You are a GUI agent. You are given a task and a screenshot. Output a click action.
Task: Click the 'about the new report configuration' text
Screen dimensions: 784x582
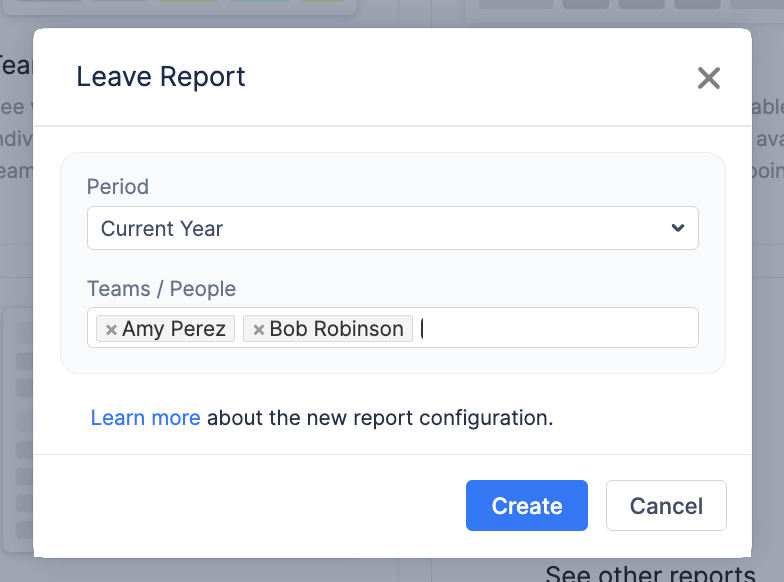coord(380,417)
